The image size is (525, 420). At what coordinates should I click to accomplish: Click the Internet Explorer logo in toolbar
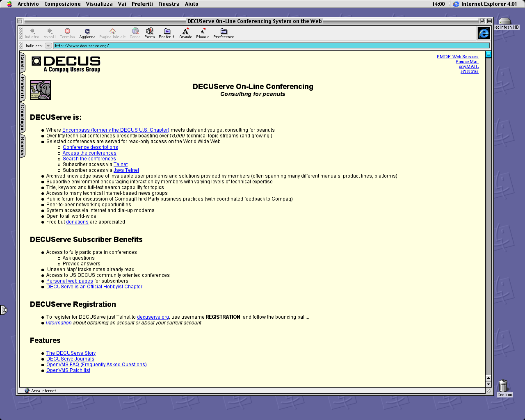tap(484, 33)
